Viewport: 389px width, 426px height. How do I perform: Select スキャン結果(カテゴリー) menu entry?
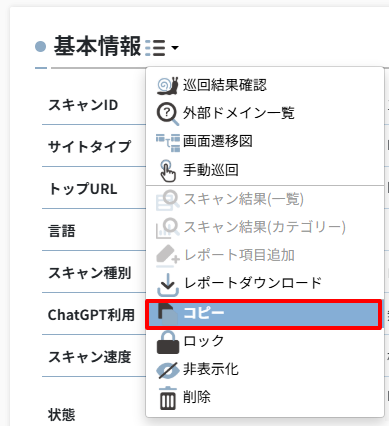click(265, 227)
